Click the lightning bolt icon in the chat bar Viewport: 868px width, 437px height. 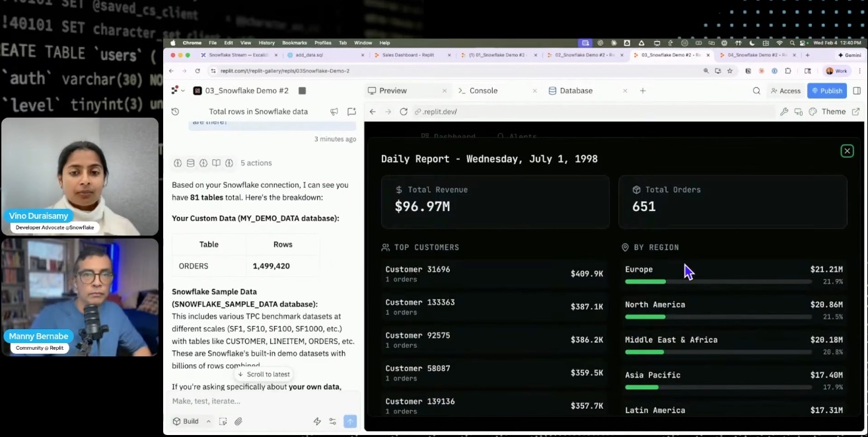(317, 421)
